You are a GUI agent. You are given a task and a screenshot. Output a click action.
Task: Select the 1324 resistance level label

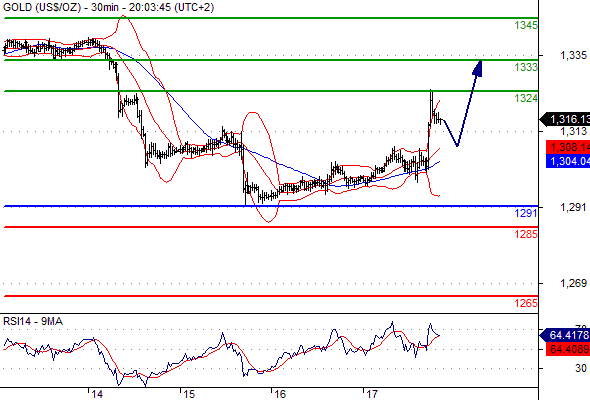coord(526,98)
